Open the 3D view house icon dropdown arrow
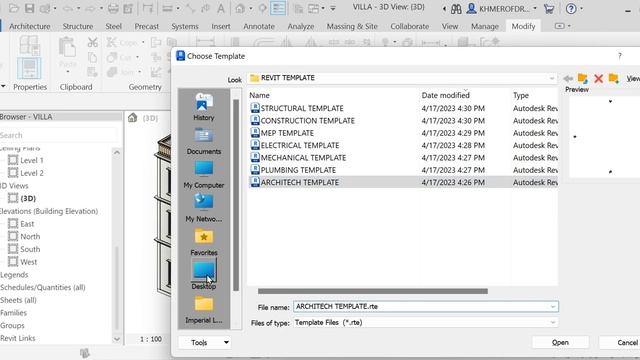 (x=250, y=8)
